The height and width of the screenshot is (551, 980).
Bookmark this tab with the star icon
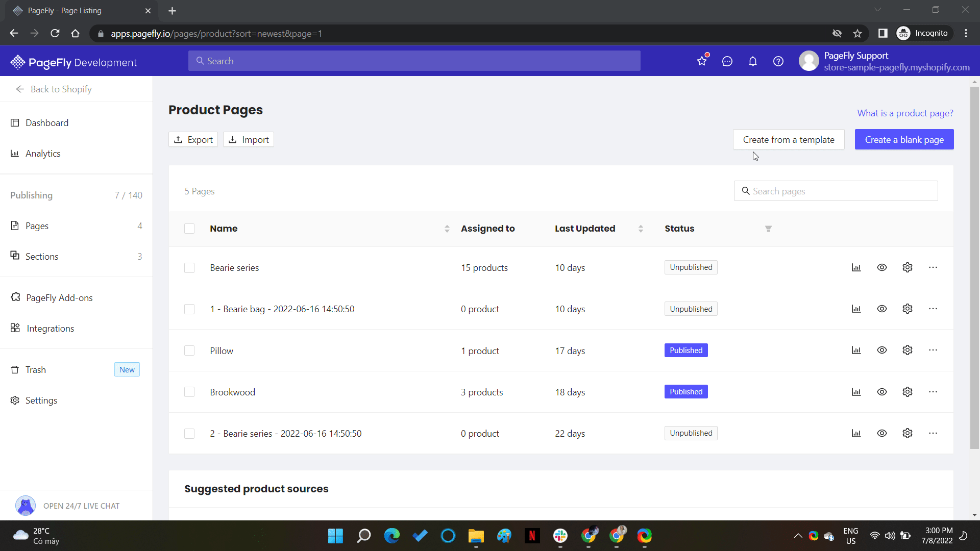pyautogui.click(x=857, y=33)
